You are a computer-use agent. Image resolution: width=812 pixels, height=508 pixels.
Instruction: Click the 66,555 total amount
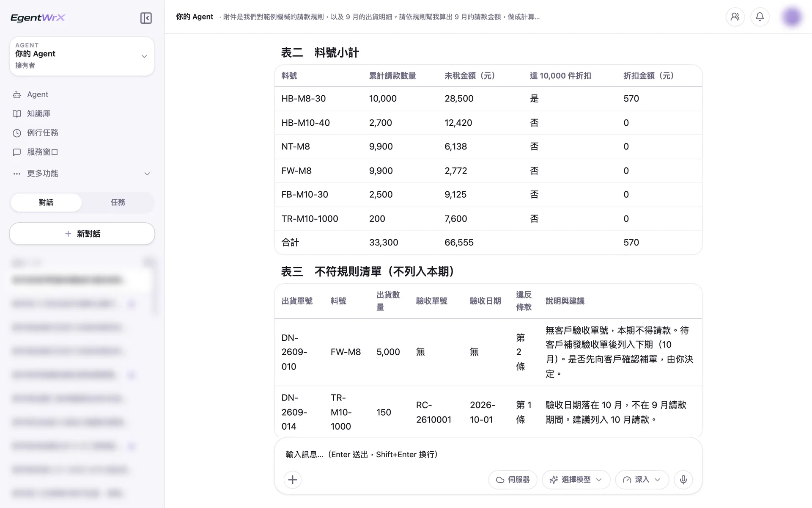tap(459, 243)
